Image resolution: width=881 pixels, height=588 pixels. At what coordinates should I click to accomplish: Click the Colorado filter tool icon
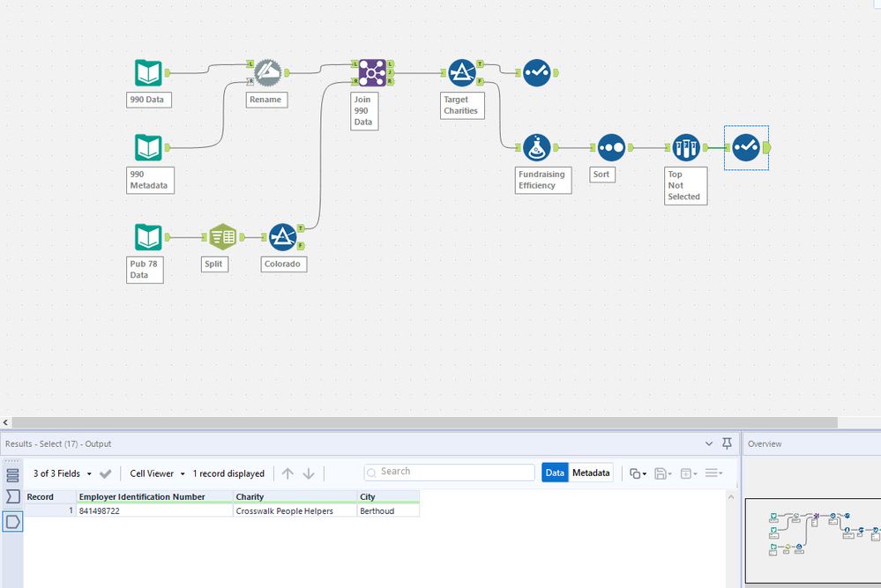click(x=282, y=237)
